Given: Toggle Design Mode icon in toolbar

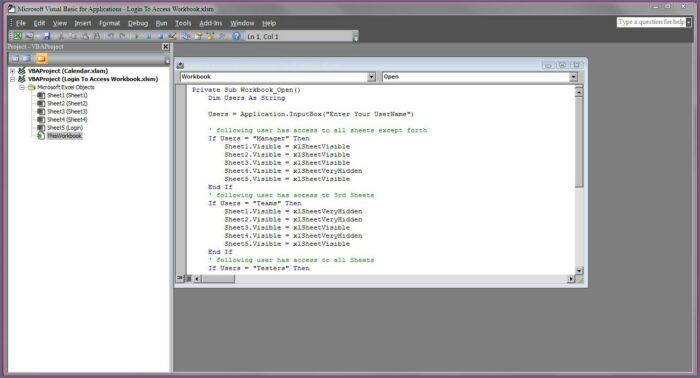Looking at the screenshot, I should coord(172,36).
